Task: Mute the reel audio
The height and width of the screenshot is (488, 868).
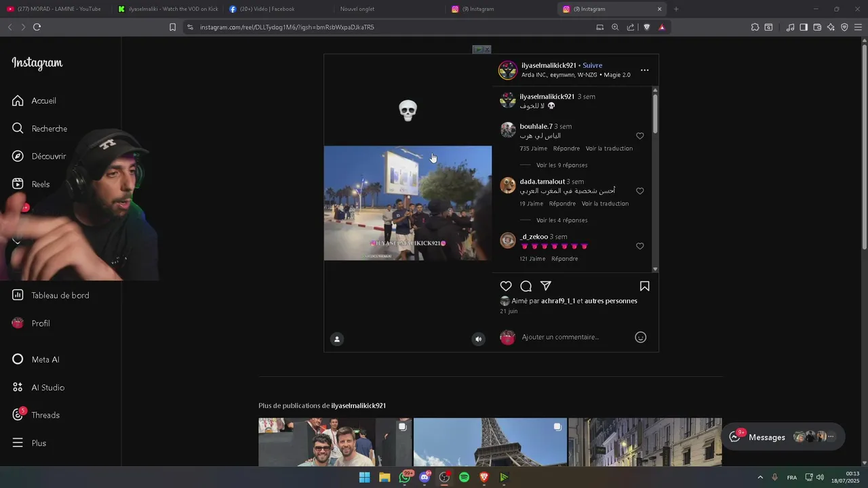Action: pyautogui.click(x=479, y=340)
